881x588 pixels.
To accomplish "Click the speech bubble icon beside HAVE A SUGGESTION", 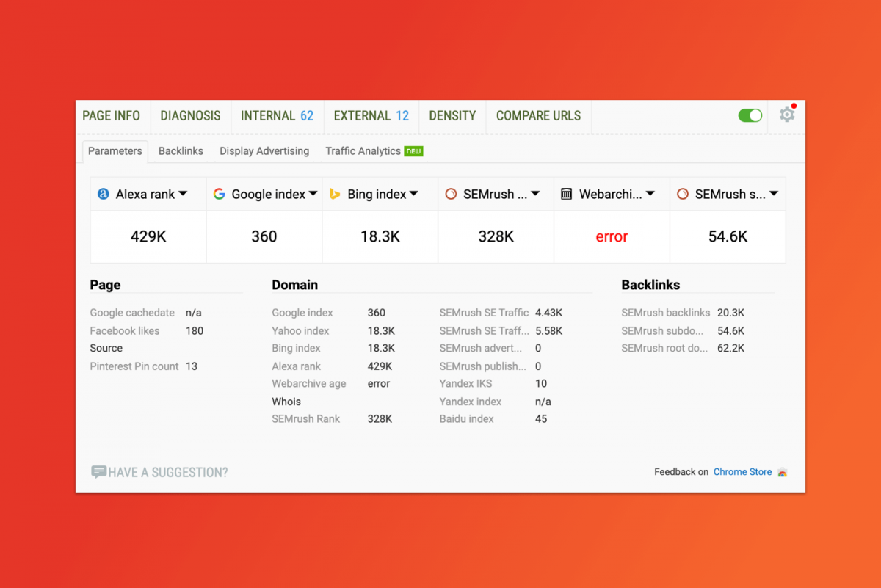I will pos(98,472).
